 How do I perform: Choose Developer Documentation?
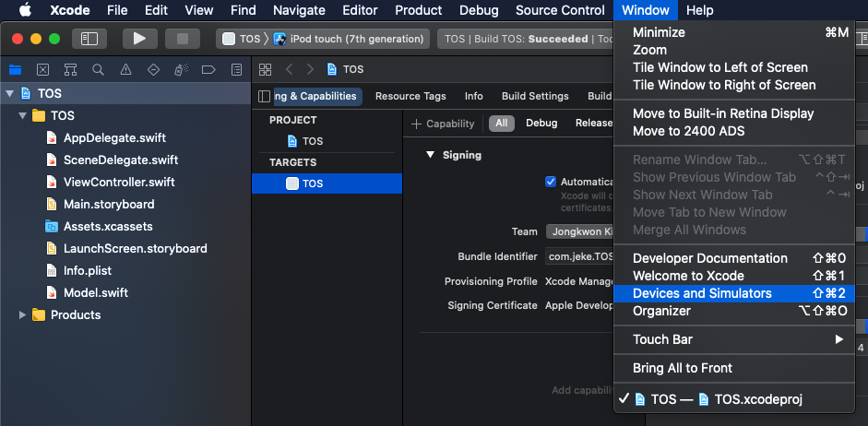pyautogui.click(x=734, y=258)
